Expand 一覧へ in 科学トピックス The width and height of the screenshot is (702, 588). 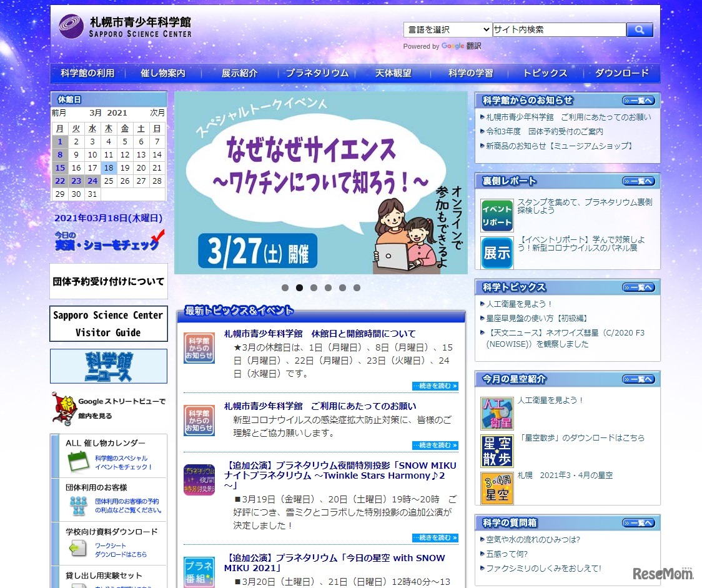[x=638, y=287]
